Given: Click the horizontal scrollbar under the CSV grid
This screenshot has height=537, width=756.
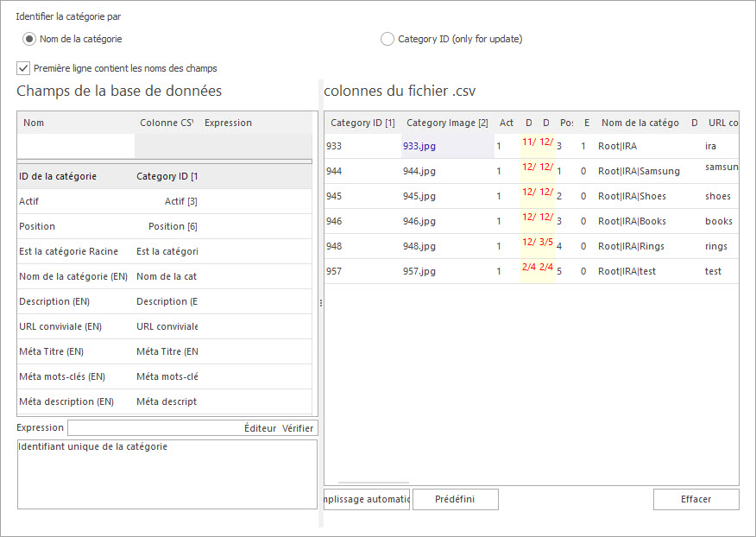Looking at the screenshot, I should pos(373,482).
